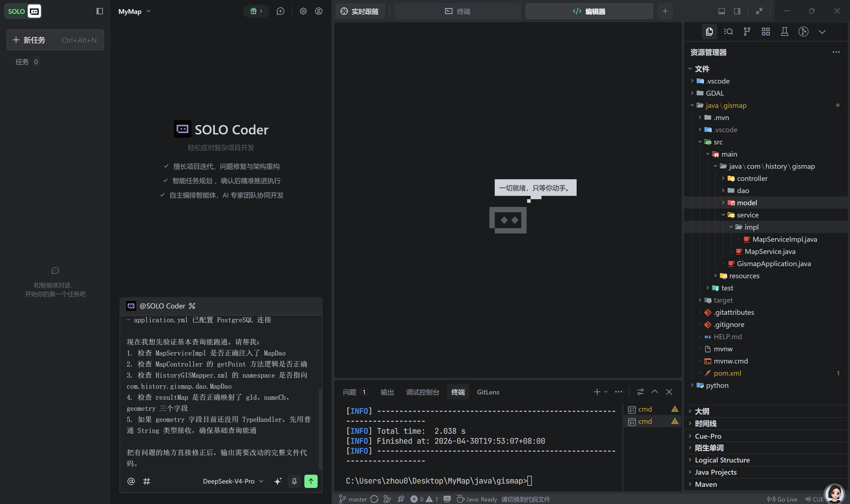Insert a mention with @ icon

(131, 481)
